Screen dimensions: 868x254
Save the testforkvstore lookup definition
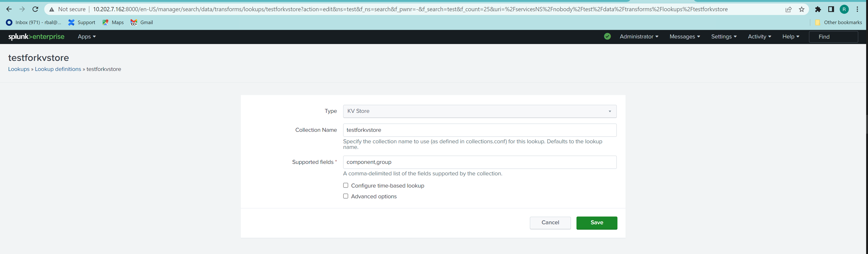tap(596, 223)
